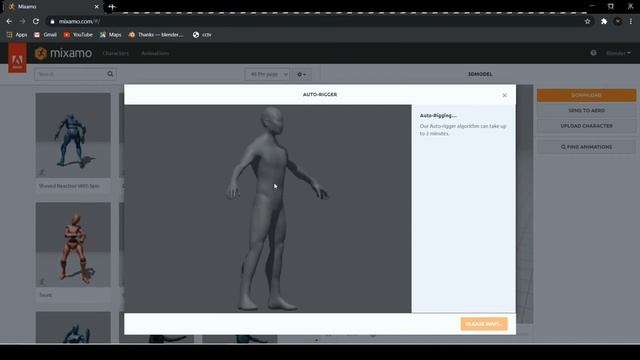Select the red character animation thumbnail
The image size is (640, 360).
(x=73, y=244)
